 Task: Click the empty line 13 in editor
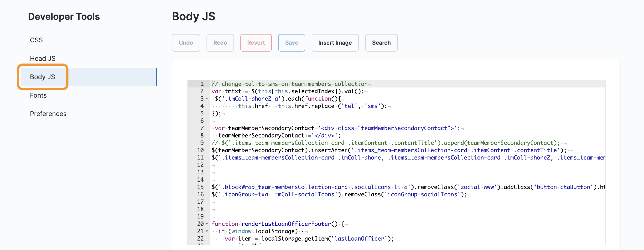tap(300, 172)
